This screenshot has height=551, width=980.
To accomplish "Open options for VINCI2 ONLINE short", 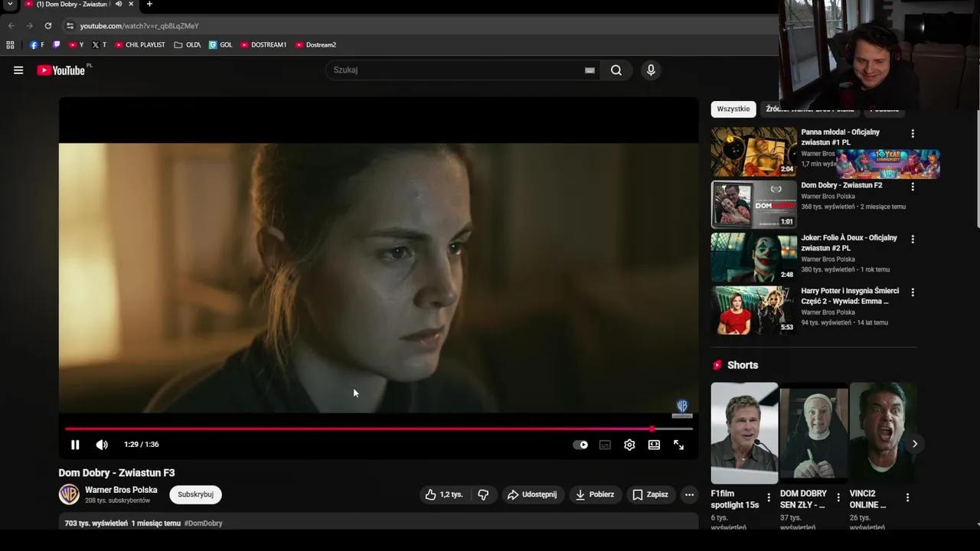I will click(x=907, y=497).
